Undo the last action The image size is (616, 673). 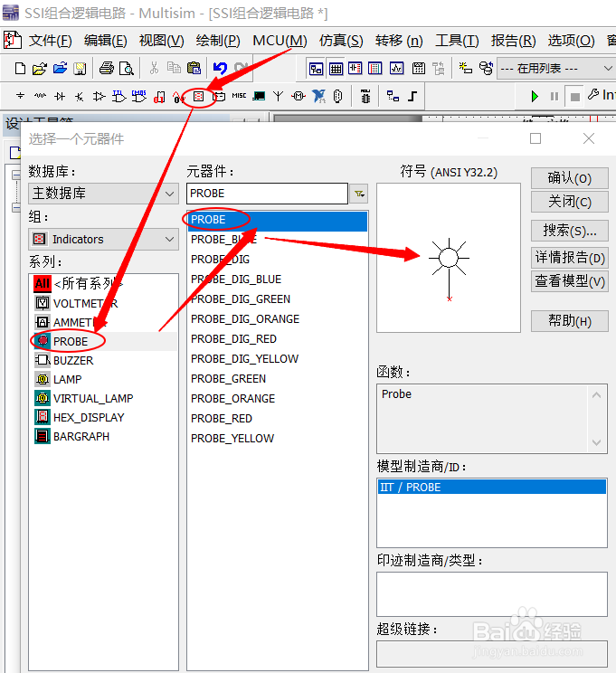pos(220,69)
